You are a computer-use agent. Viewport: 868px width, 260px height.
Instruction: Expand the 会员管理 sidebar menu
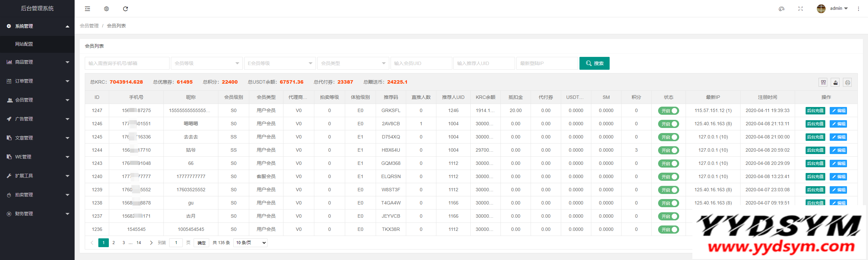coord(37,100)
